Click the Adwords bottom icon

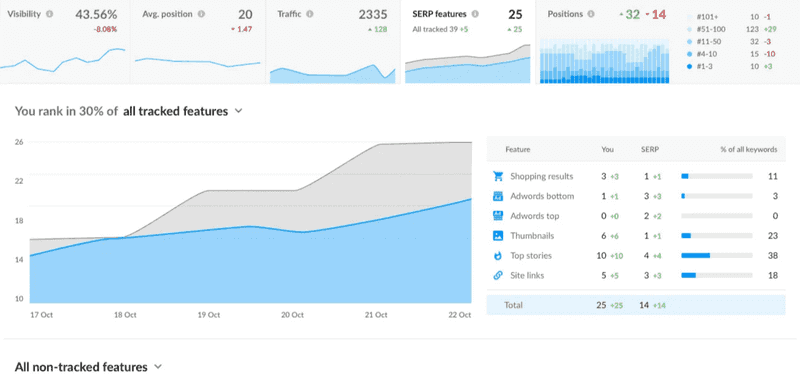tap(498, 196)
